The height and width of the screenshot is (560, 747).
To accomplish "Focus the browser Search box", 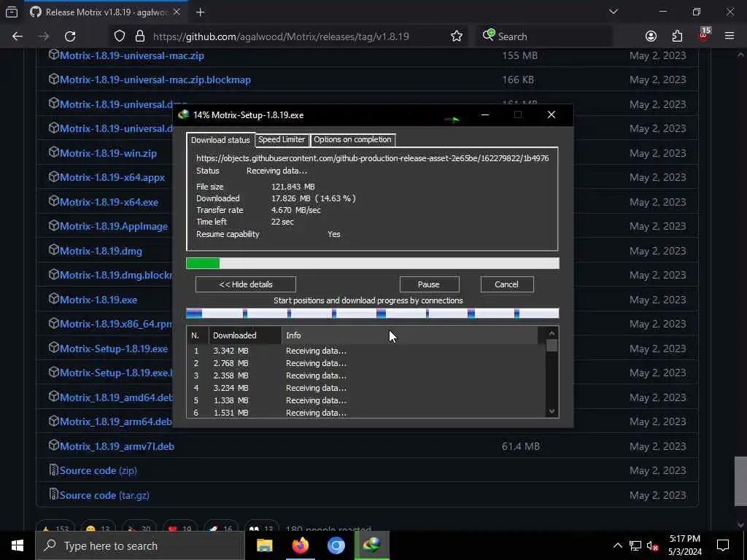I will click(x=544, y=36).
